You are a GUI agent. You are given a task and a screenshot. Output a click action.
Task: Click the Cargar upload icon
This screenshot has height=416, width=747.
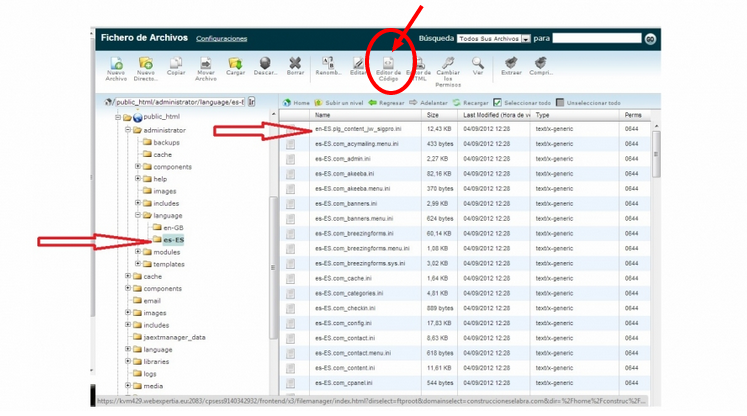coord(235,63)
